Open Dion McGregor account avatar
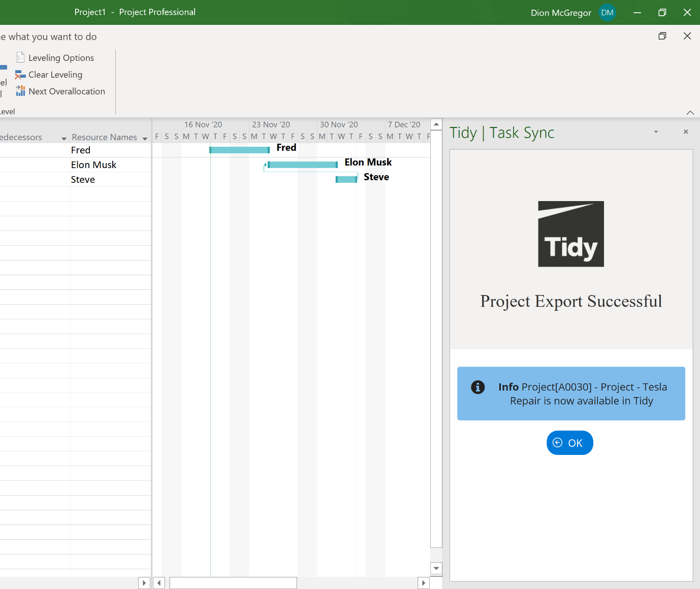700x589 pixels. [x=607, y=13]
